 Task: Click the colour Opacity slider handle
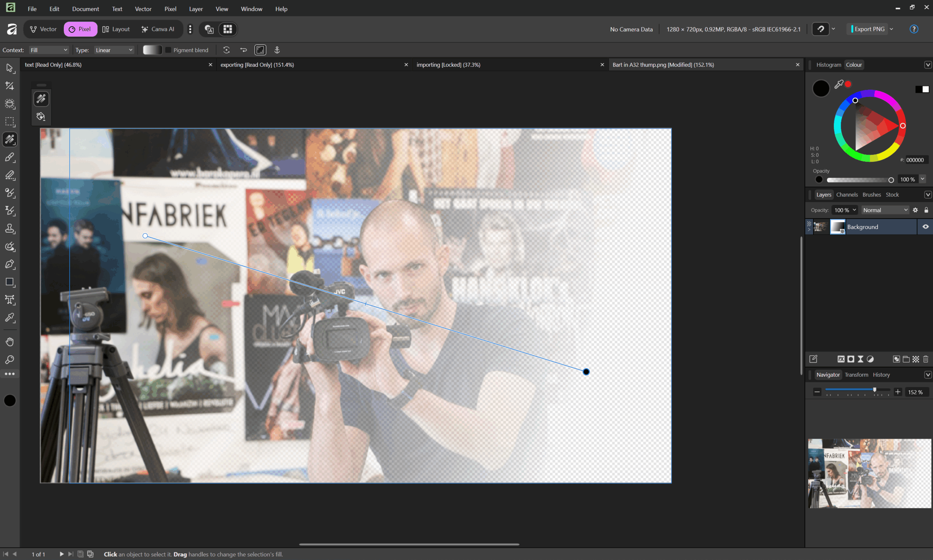coord(891,180)
